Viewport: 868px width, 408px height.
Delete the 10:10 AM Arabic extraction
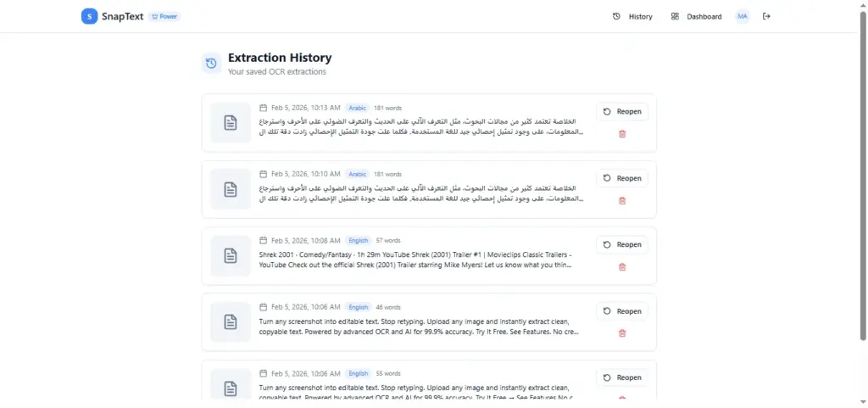[621, 200]
